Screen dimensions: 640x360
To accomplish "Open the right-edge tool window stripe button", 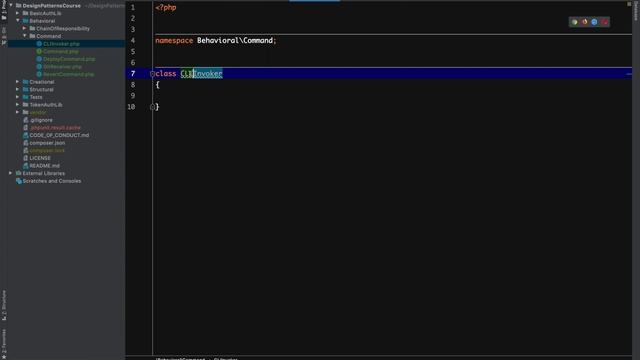I will pyautogui.click(x=636, y=11).
